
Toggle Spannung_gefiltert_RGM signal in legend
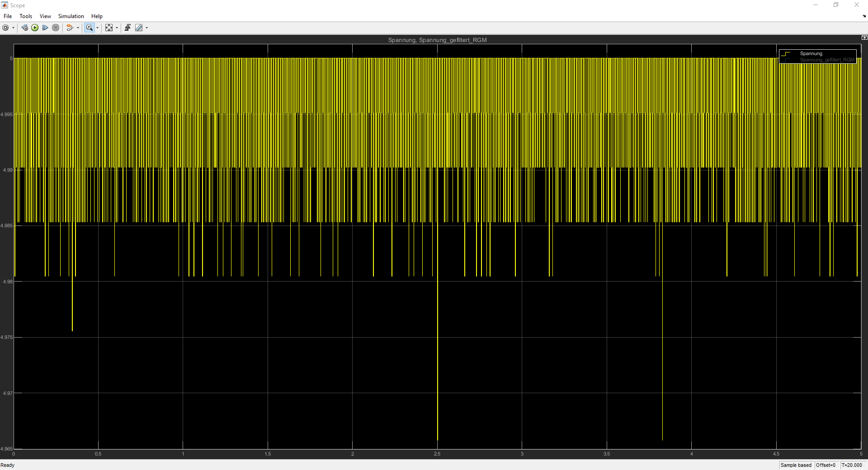[x=827, y=60]
